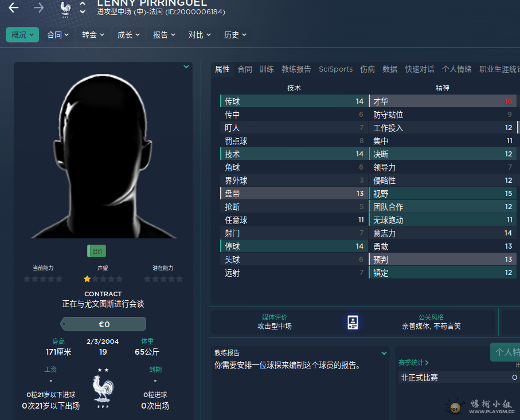520x420 pixels.
Task: Click the France rooster badge in header
Action: coord(65,8)
